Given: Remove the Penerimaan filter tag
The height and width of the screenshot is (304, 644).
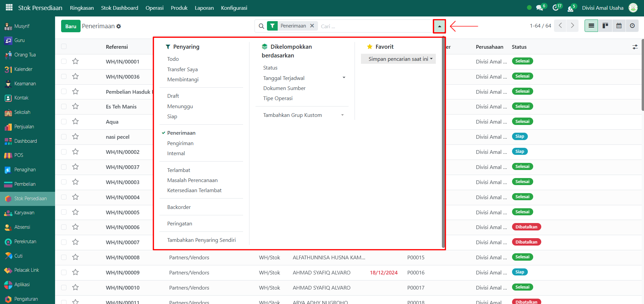Looking at the screenshot, I should click(x=312, y=26).
